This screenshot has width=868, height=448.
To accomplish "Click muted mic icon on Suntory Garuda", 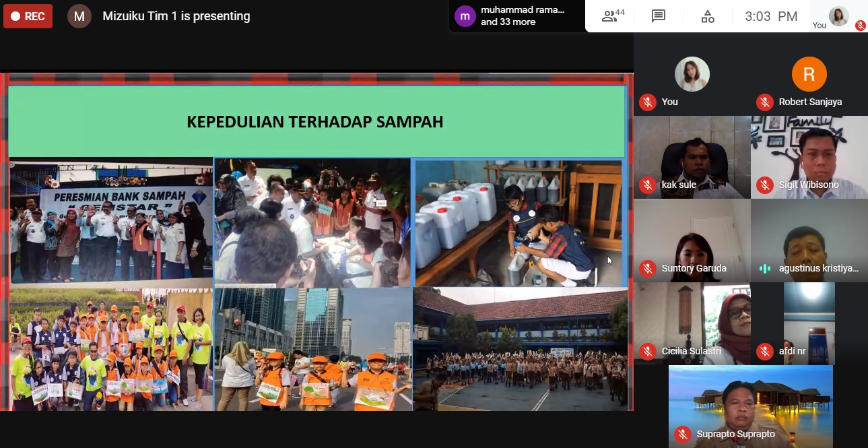I will [648, 268].
